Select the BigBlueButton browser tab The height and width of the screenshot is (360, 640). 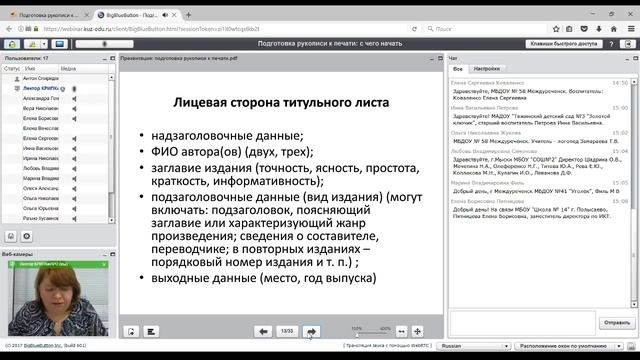(x=131, y=15)
